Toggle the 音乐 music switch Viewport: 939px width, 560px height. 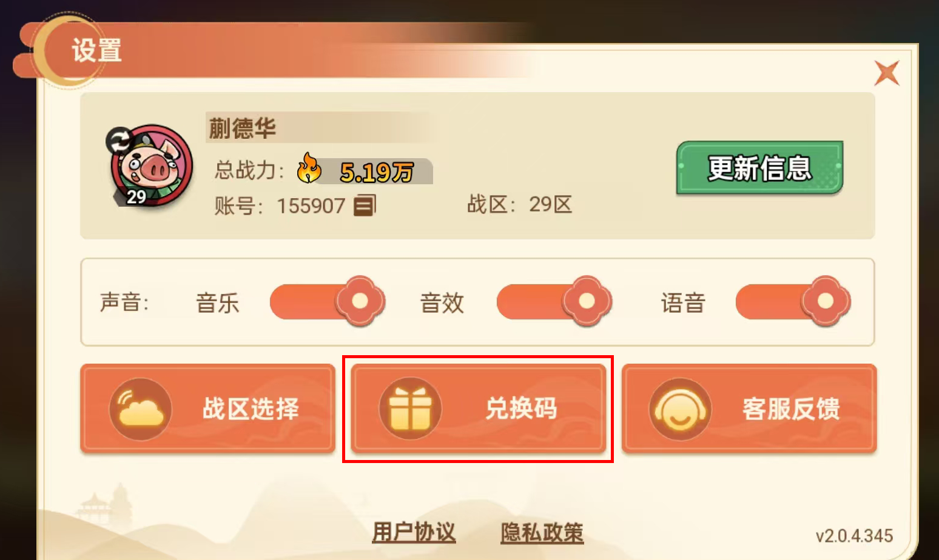click(328, 301)
